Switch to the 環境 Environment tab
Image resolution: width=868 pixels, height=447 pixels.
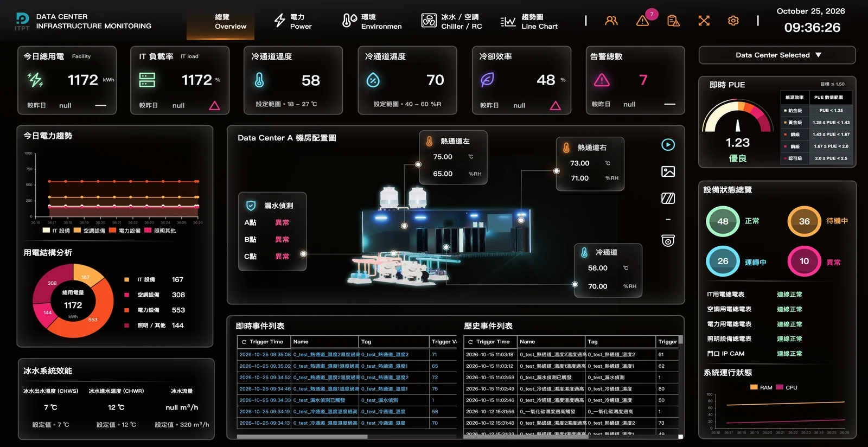click(372, 22)
